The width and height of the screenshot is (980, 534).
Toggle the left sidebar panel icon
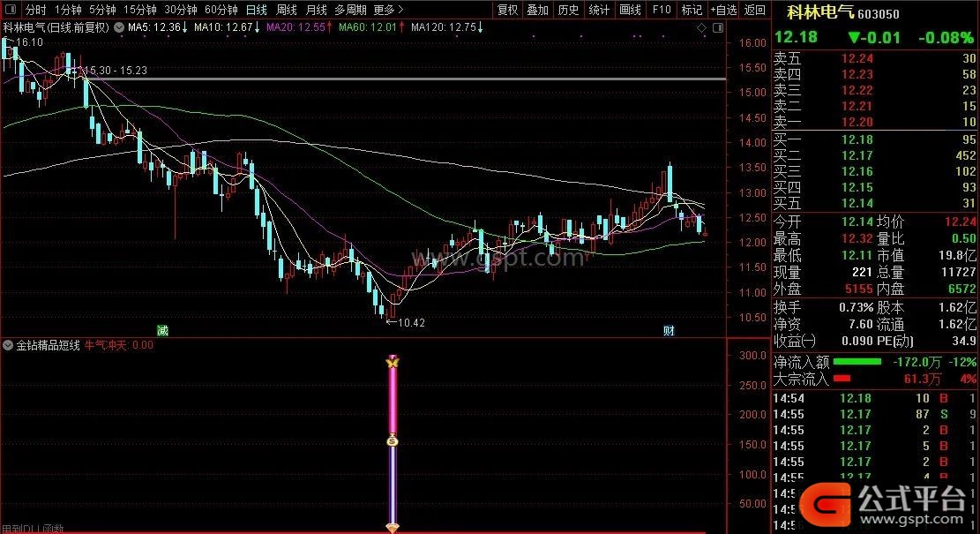(11, 10)
